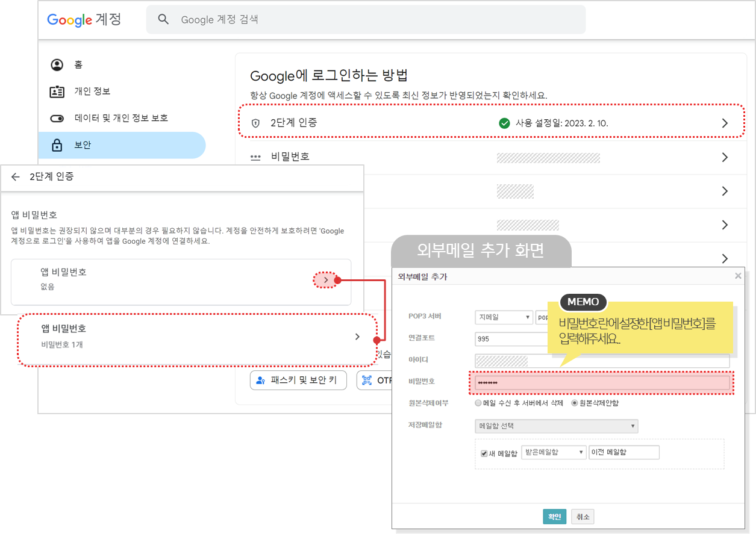756x534 pixels.
Task: Click the Data & privacy toggle icon
Action: point(57,119)
